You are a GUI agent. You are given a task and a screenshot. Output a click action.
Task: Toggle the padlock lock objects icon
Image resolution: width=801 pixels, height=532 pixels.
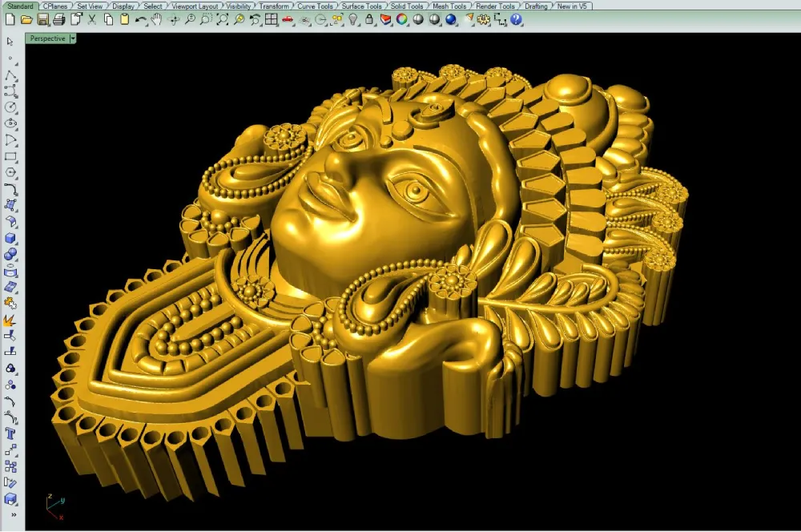coord(369,20)
